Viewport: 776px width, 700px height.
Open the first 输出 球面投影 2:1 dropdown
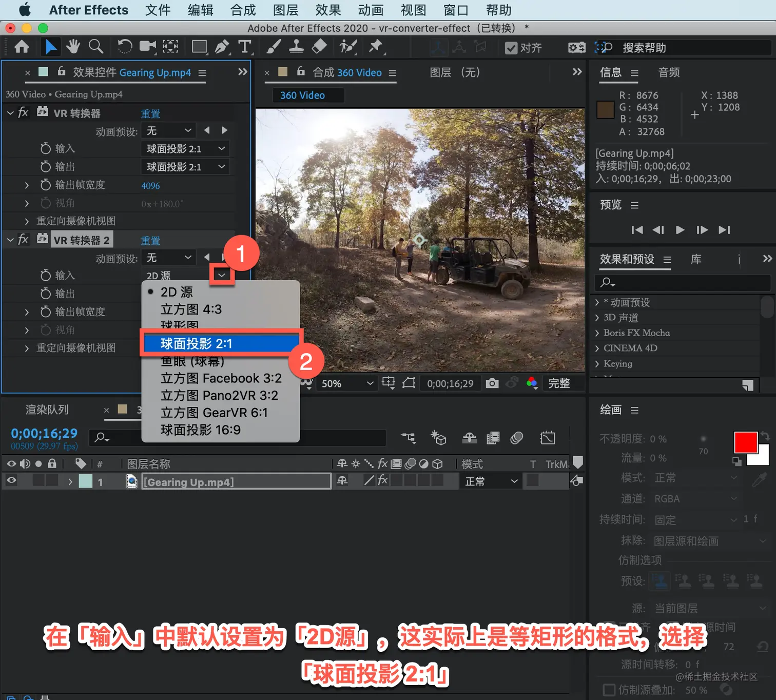tap(185, 167)
